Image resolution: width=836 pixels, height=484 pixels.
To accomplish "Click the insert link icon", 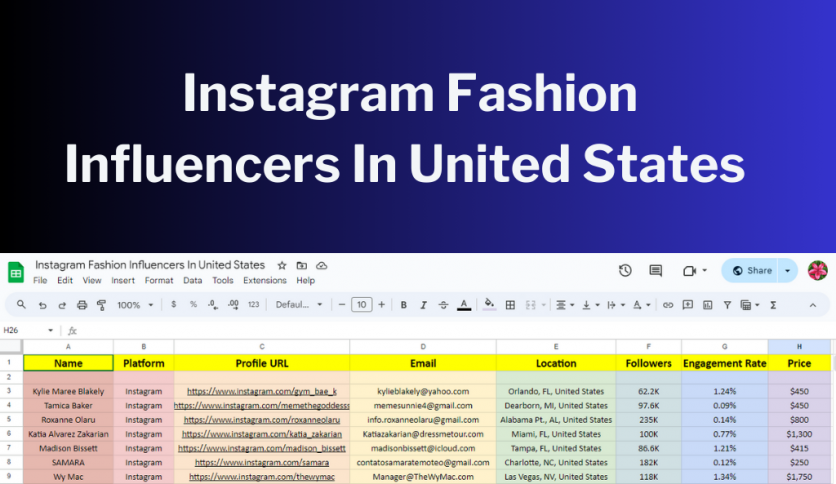I will [668, 305].
